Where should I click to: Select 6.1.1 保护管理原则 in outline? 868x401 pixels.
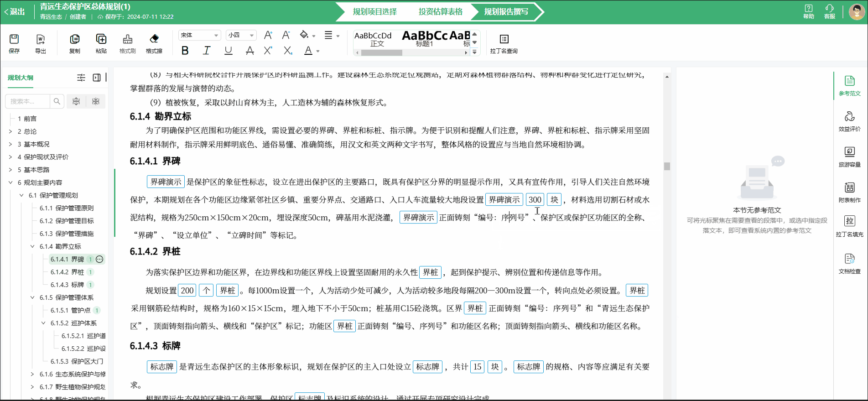(67, 208)
